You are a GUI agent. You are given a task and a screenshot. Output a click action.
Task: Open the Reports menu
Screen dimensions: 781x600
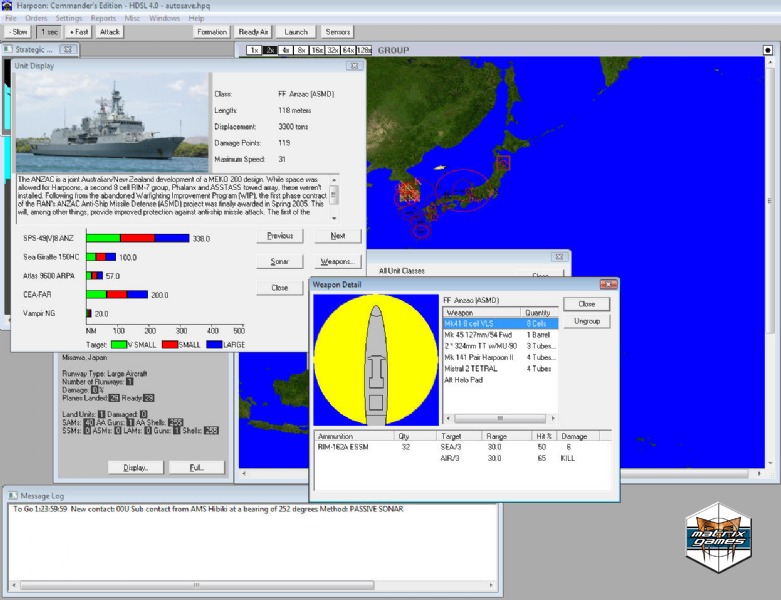(x=102, y=18)
